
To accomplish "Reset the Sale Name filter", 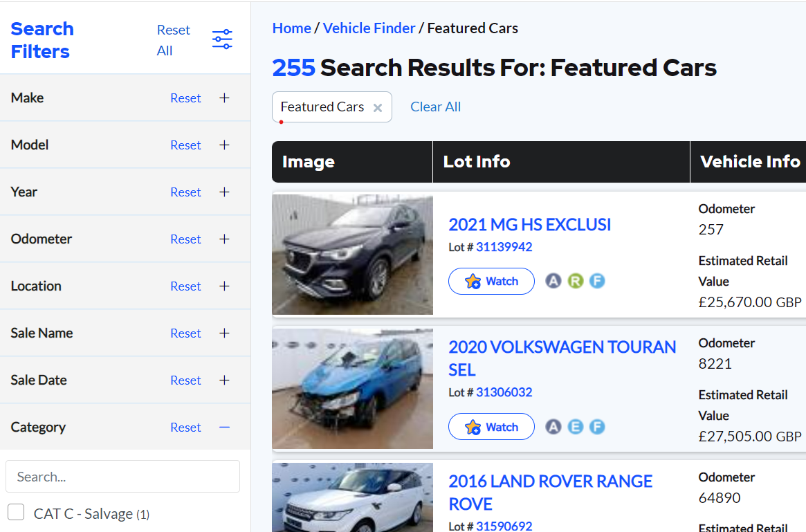I will [x=185, y=333].
